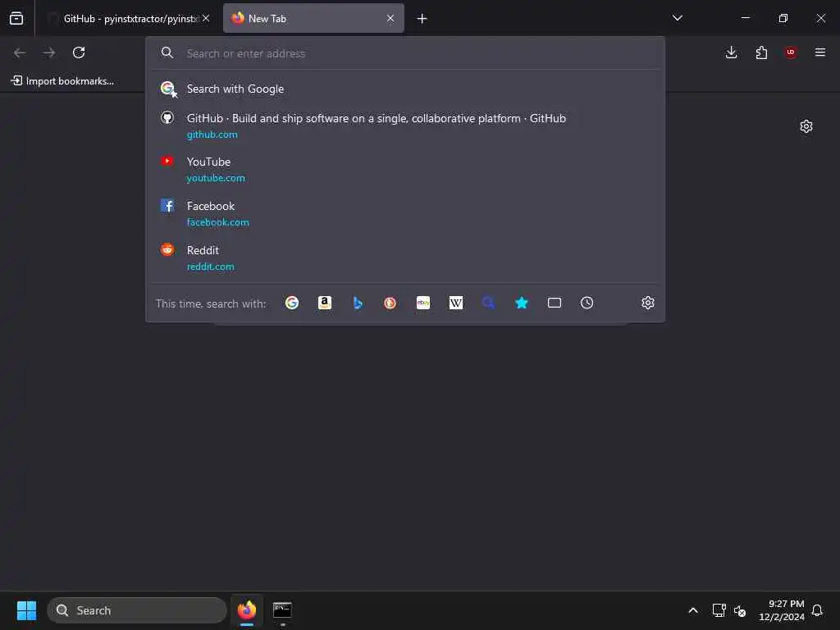Search this time with Amazon icon

pos(325,304)
